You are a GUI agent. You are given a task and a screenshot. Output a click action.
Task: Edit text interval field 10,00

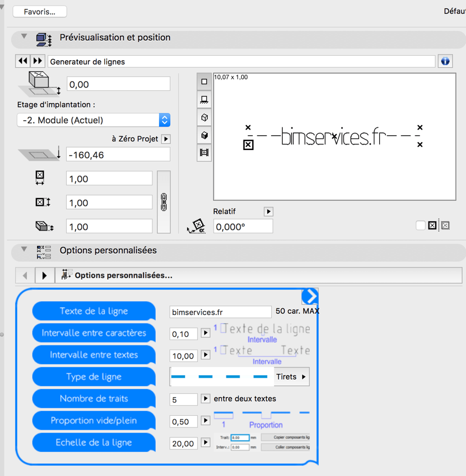coord(184,356)
